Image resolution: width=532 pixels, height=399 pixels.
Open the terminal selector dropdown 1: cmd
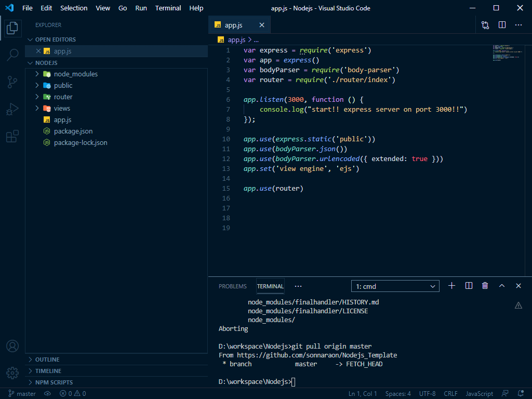395,286
